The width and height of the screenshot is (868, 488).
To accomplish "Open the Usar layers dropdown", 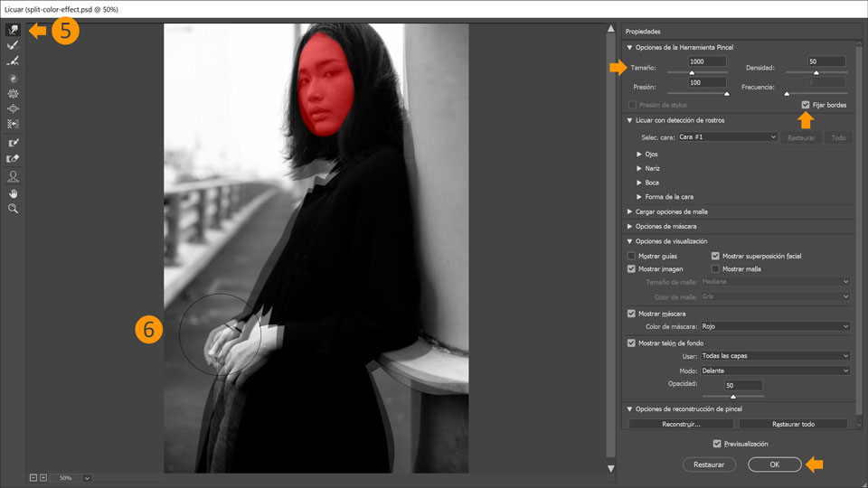I will click(775, 356).
